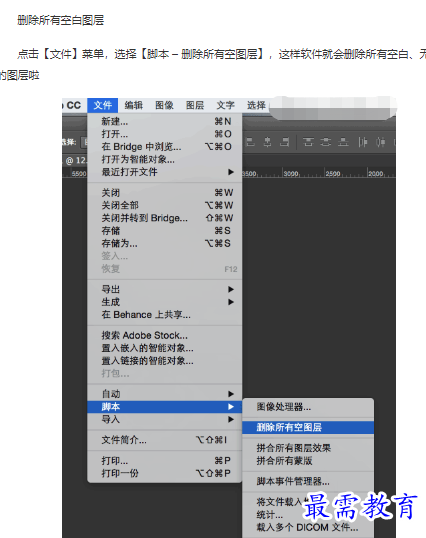The width and height of the screenshot is (426, 538).
Task: Open the 图像 menu
Action: 164,105
